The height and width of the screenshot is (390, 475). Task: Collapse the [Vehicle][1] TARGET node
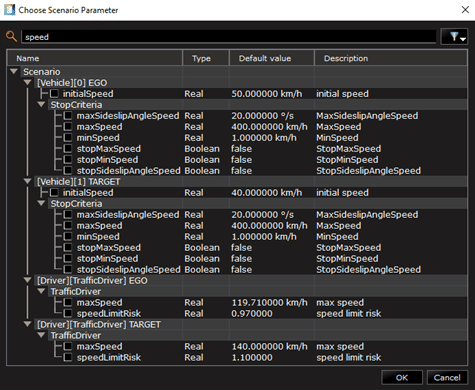click(28, 181)
